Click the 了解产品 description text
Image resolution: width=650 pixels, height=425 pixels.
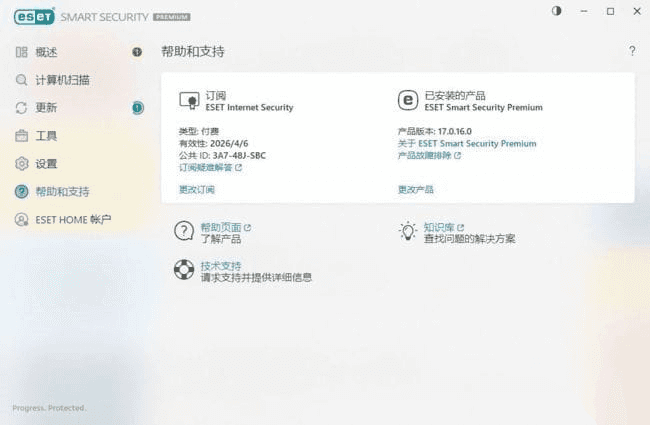point(221,239)
